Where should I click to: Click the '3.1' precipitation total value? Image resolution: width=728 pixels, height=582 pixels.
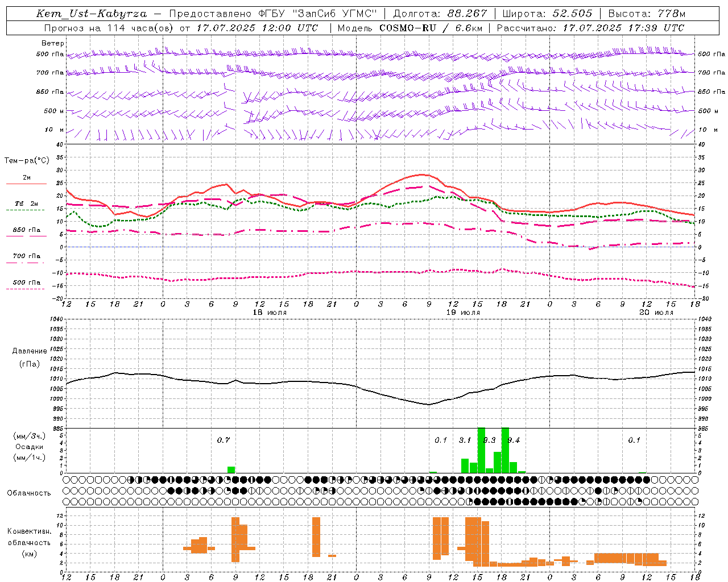tap(465, 440)
